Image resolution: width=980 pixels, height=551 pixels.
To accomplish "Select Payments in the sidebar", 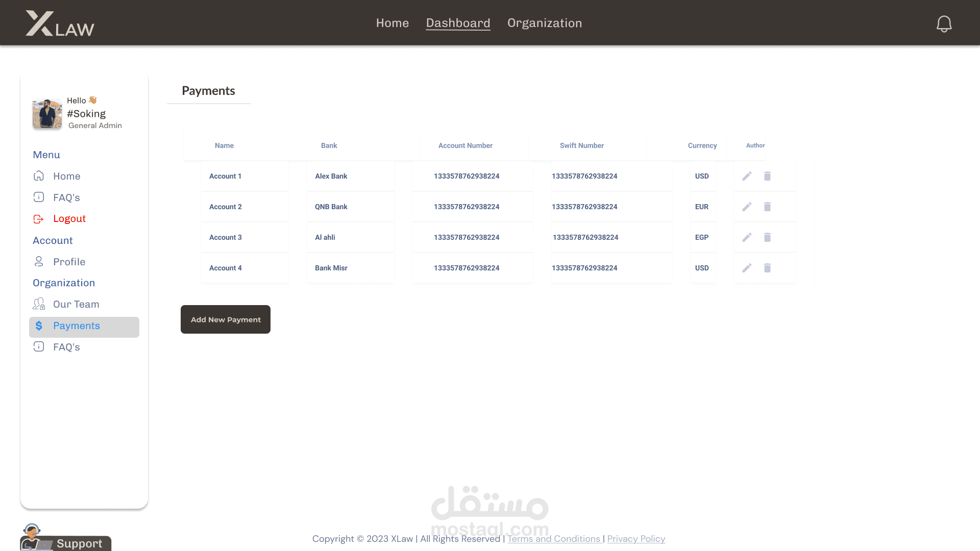I will pyautogui.click(x=77, y=326).
